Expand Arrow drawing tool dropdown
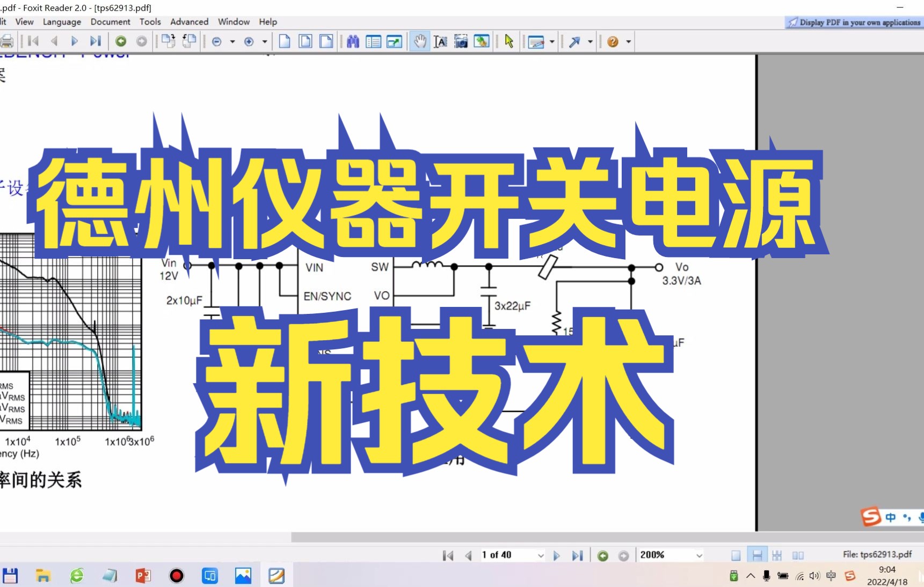Image resolution: width=924 pixels, height=587 pixels. (590, 41)
